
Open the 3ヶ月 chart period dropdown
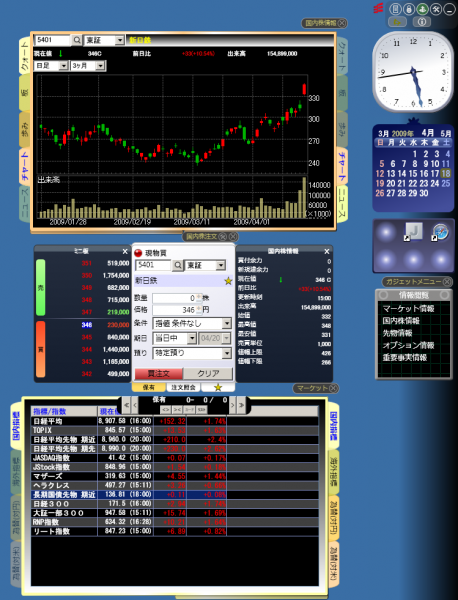(x=88, y=66)
